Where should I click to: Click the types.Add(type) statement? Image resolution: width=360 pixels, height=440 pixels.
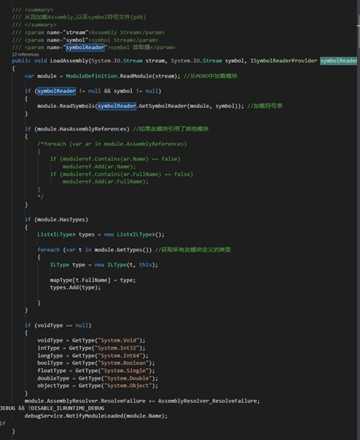pyautogui.click(x=75, y=288)
